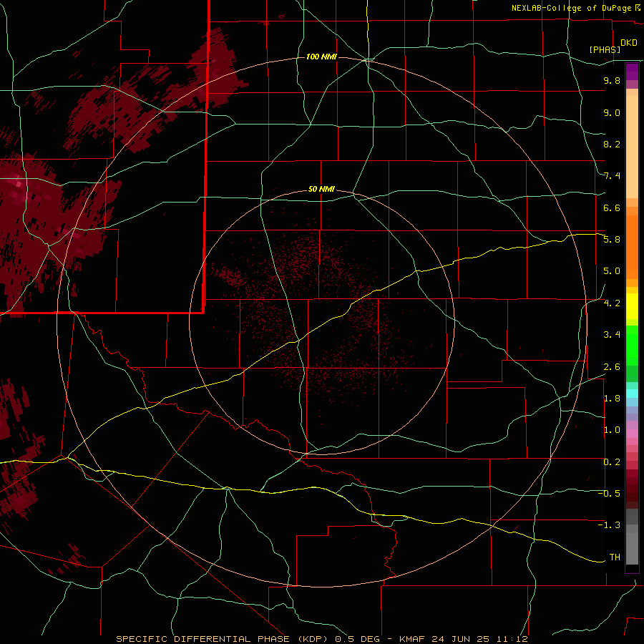Click the [PHAS] label above the color bar
This screenshot has width=644, height=644.
tap(605, 49)
